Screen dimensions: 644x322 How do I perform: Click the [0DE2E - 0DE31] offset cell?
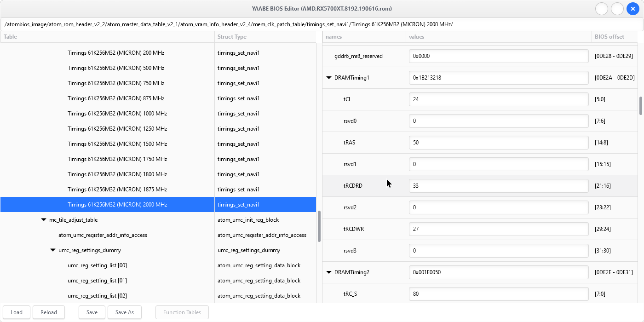pyautogui.click(x=615, y=272)
